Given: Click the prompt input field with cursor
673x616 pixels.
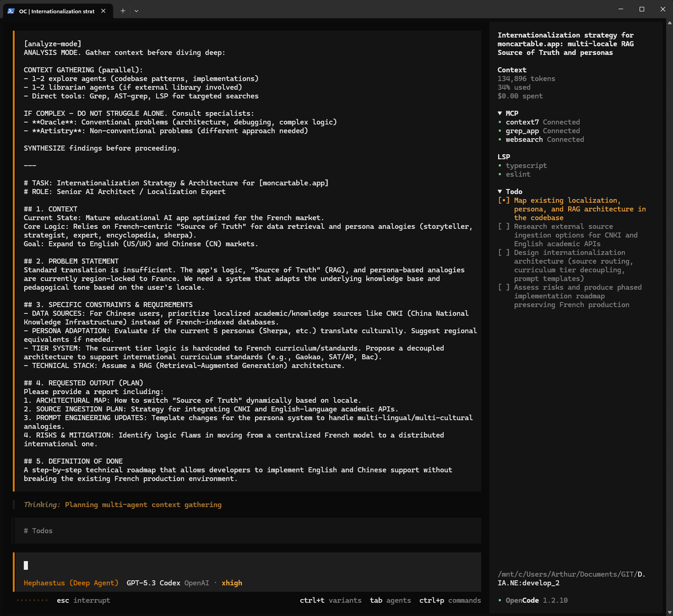Looking at the screenshot, I should 247,566.
